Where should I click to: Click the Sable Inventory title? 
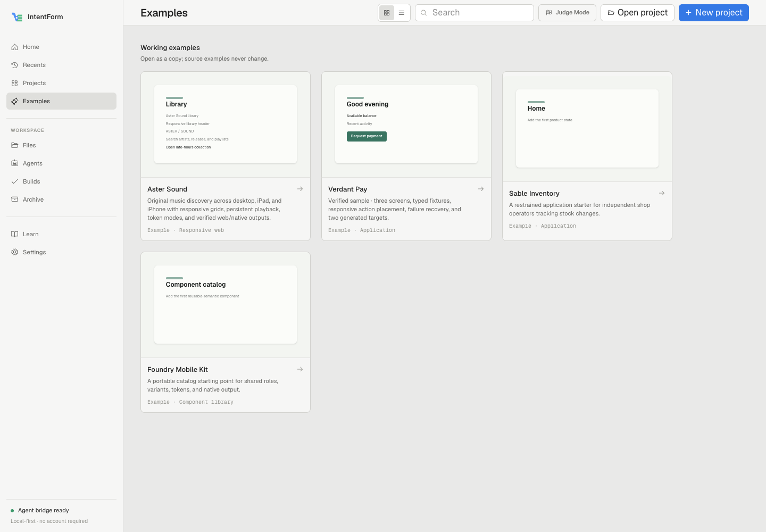(x=534, y=193)
